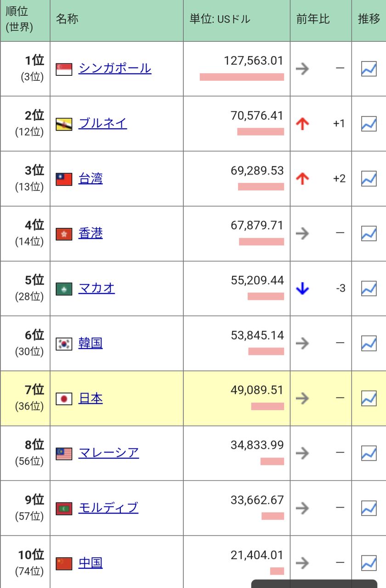Open trend chart icon for モルディブ

coord(369,508)
